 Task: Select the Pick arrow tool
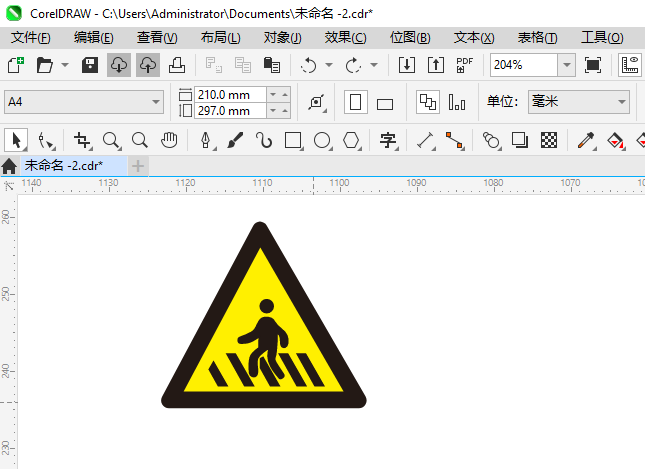[16, 140]
